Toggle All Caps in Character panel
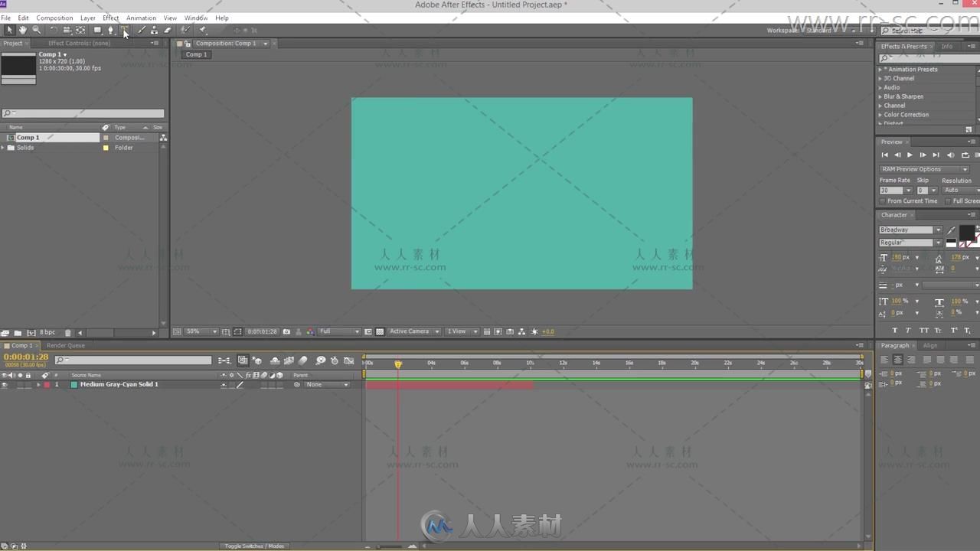This screenshot has width=980, height=551. pyautogui.click(x=924, y=331)
